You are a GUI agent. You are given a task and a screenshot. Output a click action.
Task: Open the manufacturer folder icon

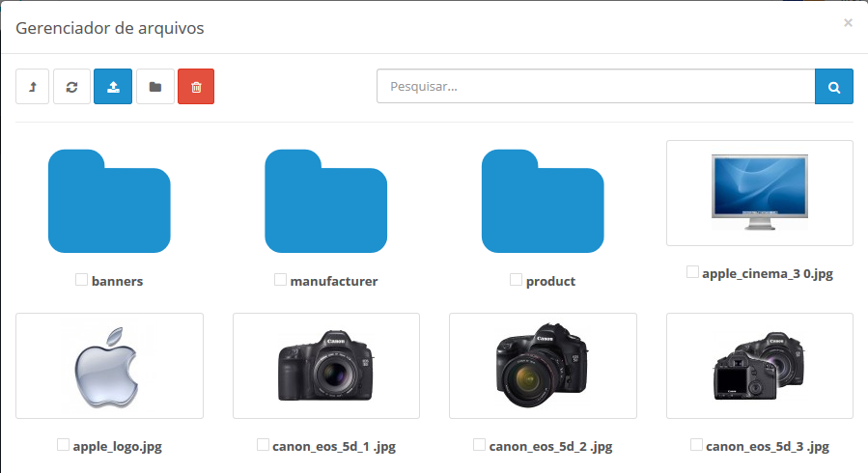326,201
